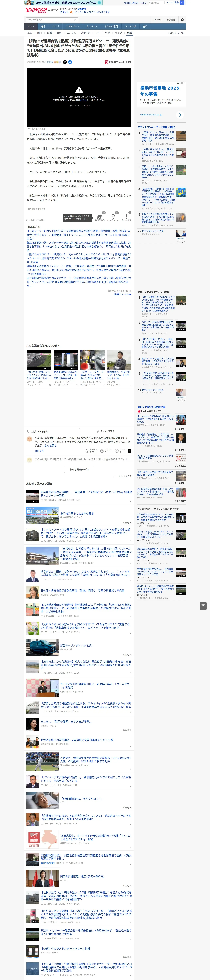Select the ライブ navigation tab
The height and width of the screenshot is (980, 210).
pos(56,27)
